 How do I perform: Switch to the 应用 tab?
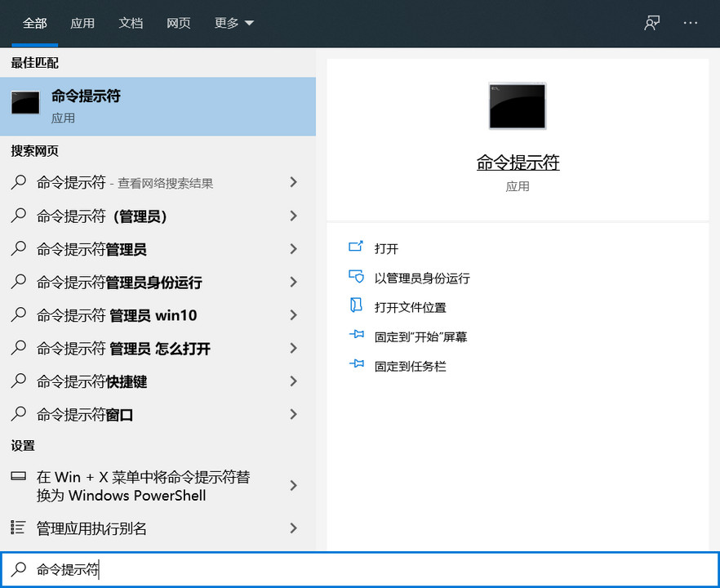pyautogui.click(x=82, y=23)
